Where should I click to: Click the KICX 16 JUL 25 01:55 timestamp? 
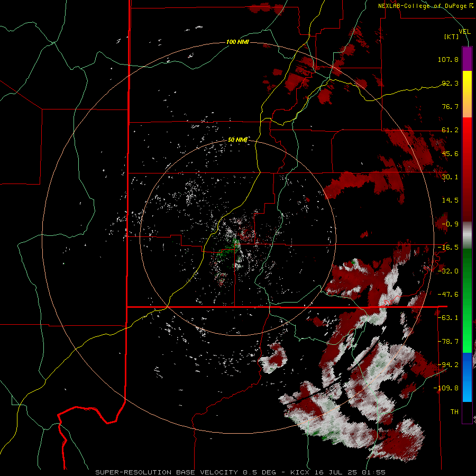(x=338, y=472)
